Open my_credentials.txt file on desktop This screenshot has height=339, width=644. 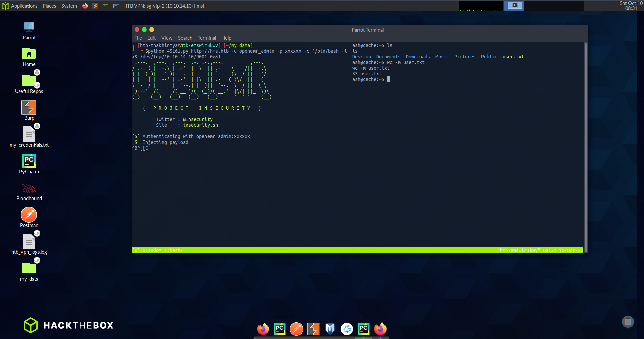(x=29, y=137)
